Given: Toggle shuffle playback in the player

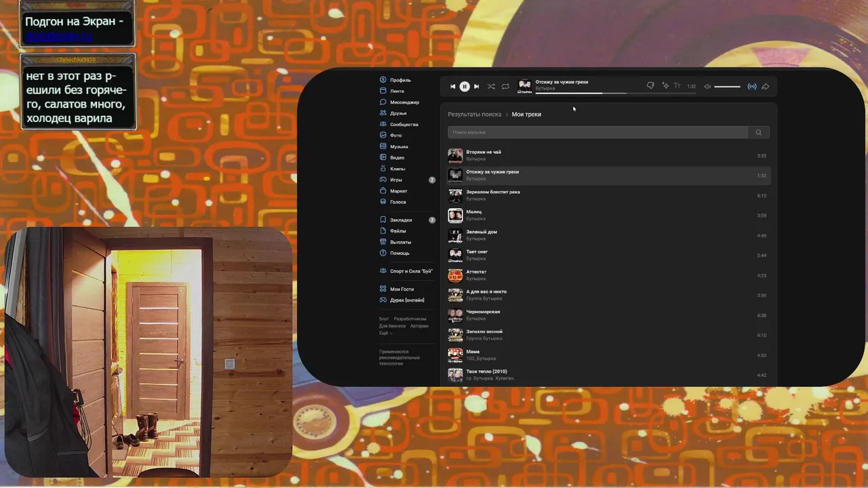Looking at the screenshot, I should [x=491, y=87].
